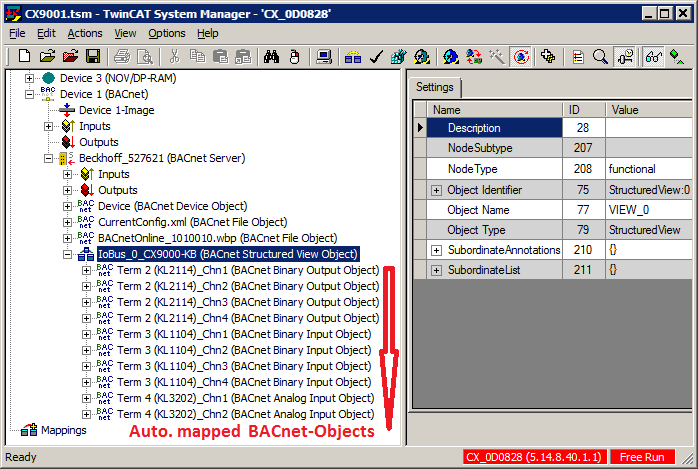Click the ID column header

pyautogui.click(x=584, y=109)
